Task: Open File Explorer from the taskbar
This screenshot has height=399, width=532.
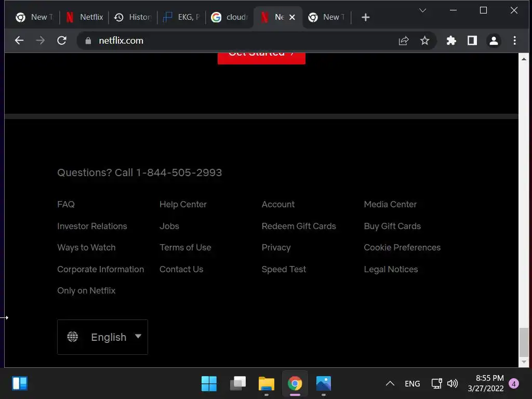Action: point(267,383)
